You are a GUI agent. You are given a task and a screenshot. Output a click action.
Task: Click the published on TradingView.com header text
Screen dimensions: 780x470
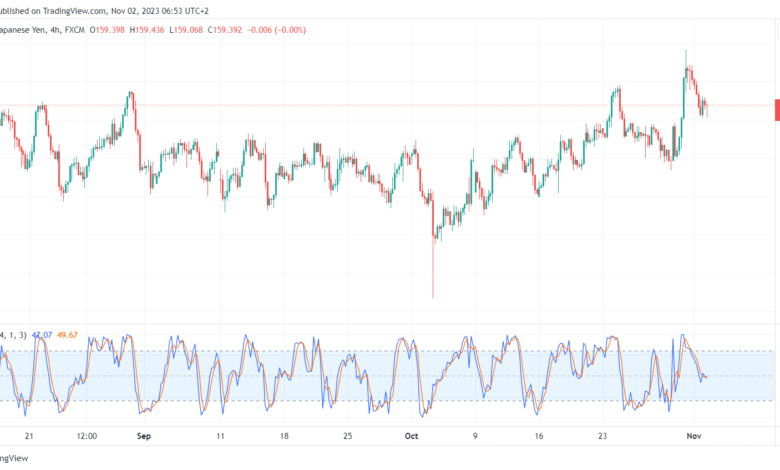[x=104, y=10]
